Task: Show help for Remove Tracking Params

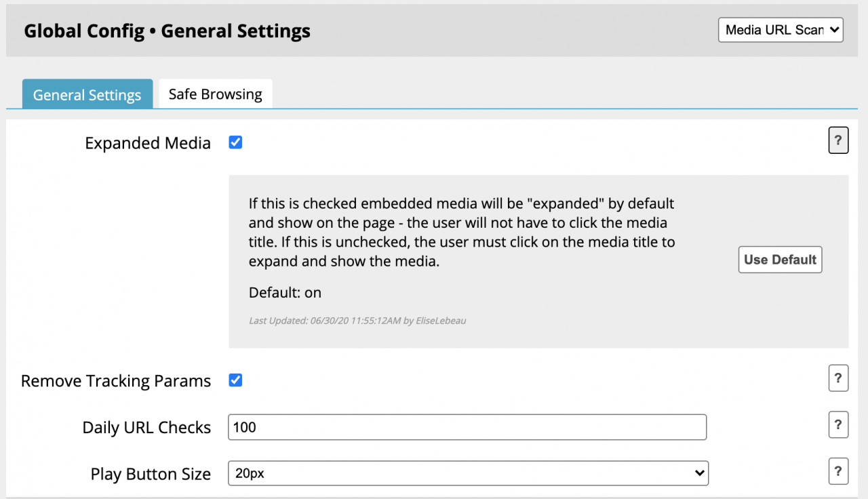Action: pos(838,378)
